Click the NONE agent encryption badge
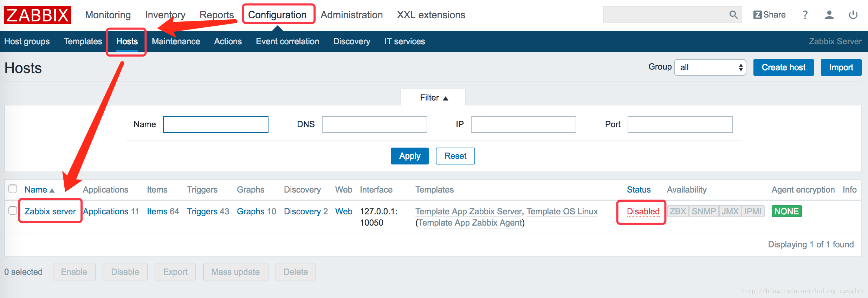This screenshot has height=298, width=868. pyautogui.click(x=786, y=211)
